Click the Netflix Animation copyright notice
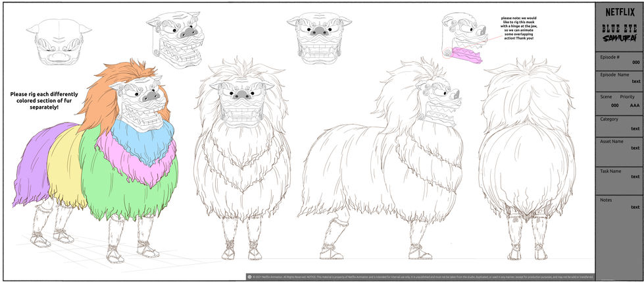The width and height of the screenshot is (644, 282). pyautogui.click(x=420, y=277)
